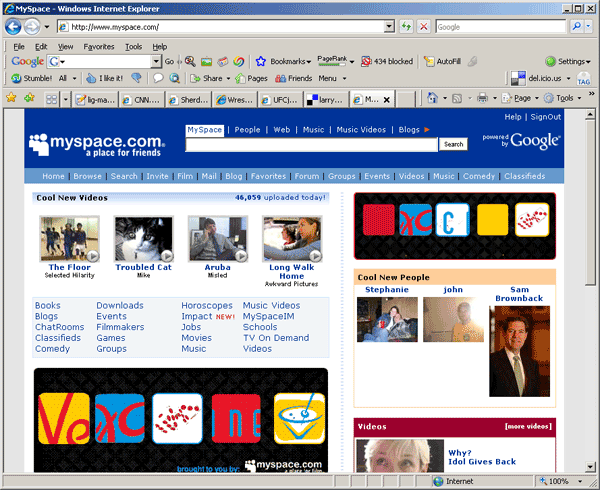Open the Favorites menu

[x=99, y=47]
